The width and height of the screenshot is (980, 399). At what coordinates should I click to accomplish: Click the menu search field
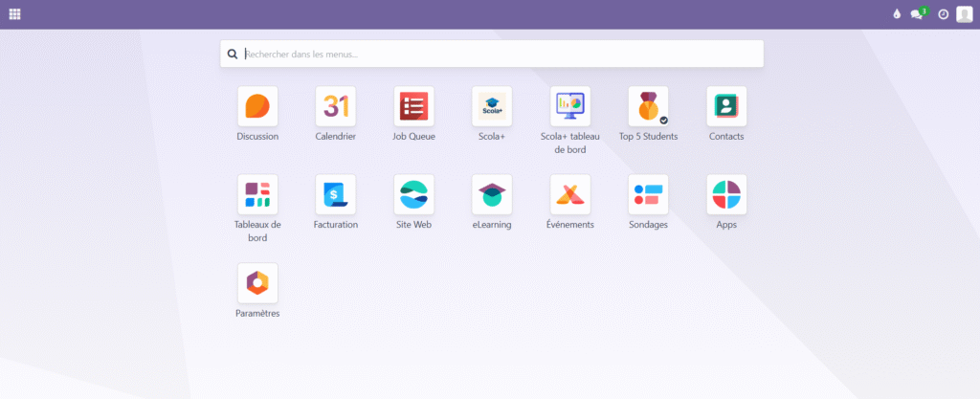(x=498, y=55)
